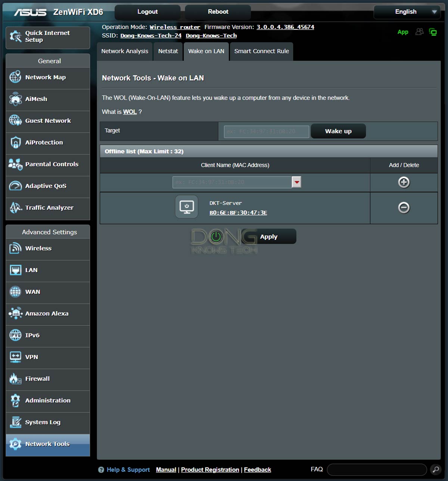Open the English language dropdown

click(x=407, y=12)
